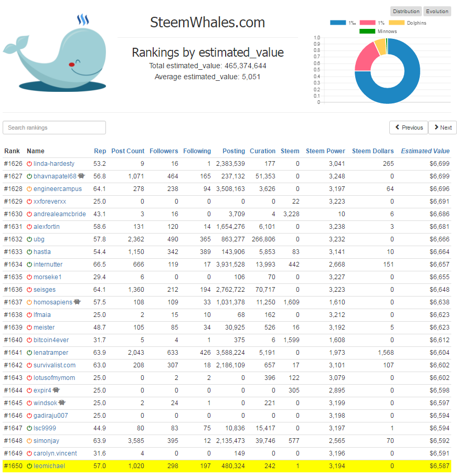Click estimated value $6,587 for leomichael
The width and height of the screenshot is (457, 476).
[x=439, y=466]
